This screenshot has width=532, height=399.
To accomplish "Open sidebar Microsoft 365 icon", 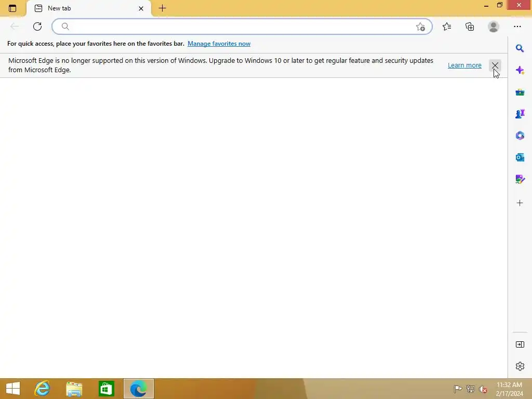I will (520, 136).
